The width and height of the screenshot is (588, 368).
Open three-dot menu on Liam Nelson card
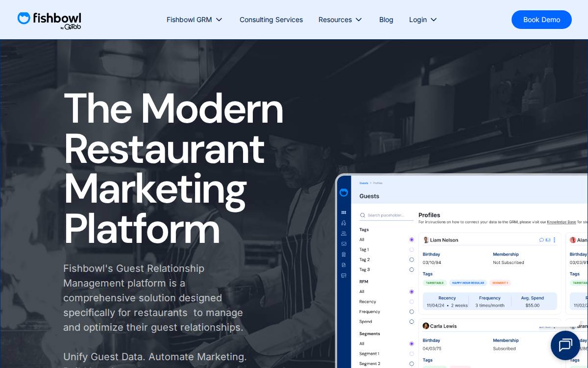pos(554,240)
